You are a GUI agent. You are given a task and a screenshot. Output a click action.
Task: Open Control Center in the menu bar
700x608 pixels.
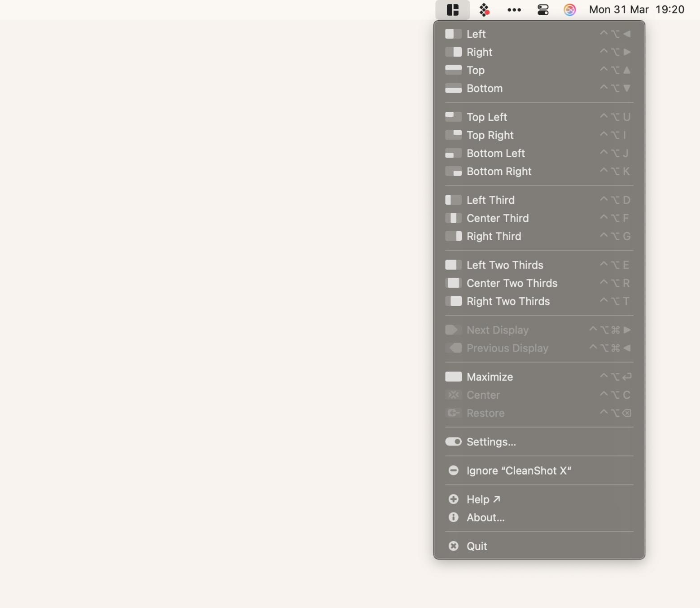click(543, 10)
